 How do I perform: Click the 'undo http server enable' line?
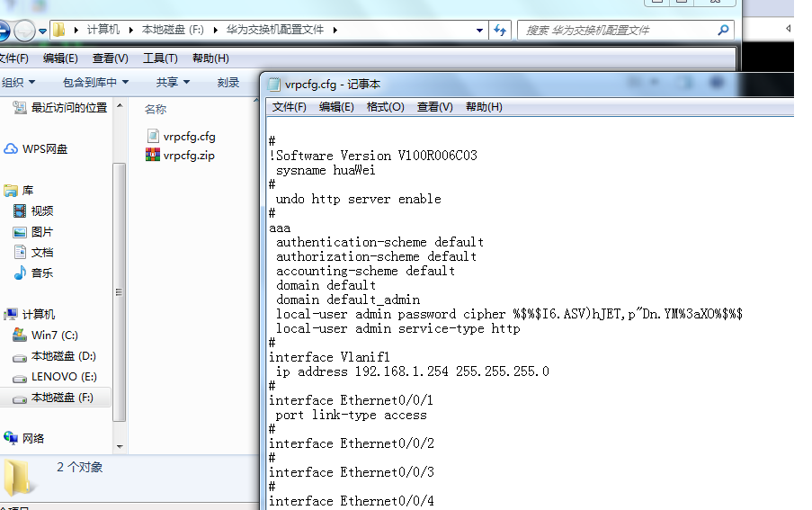pyautogui.click(x=359, y=199)
